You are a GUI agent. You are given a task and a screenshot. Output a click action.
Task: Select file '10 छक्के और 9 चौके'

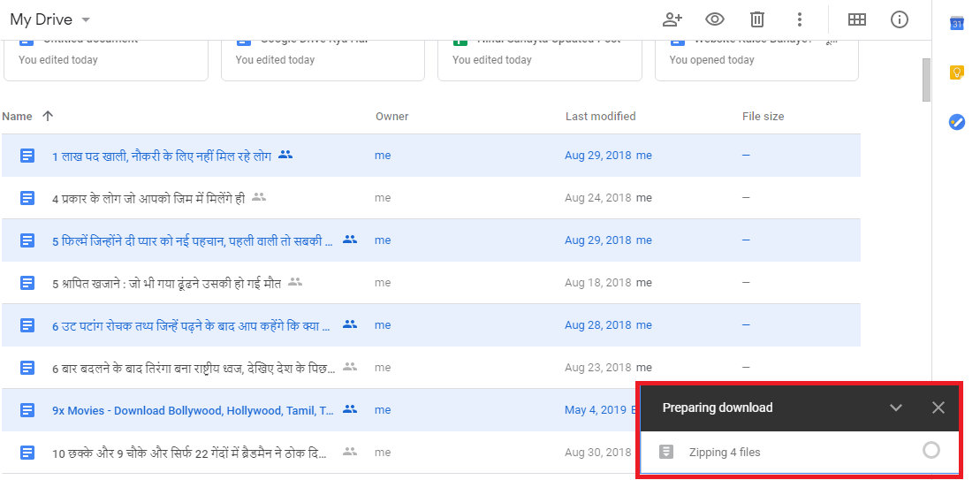click(x=431, y=453)
